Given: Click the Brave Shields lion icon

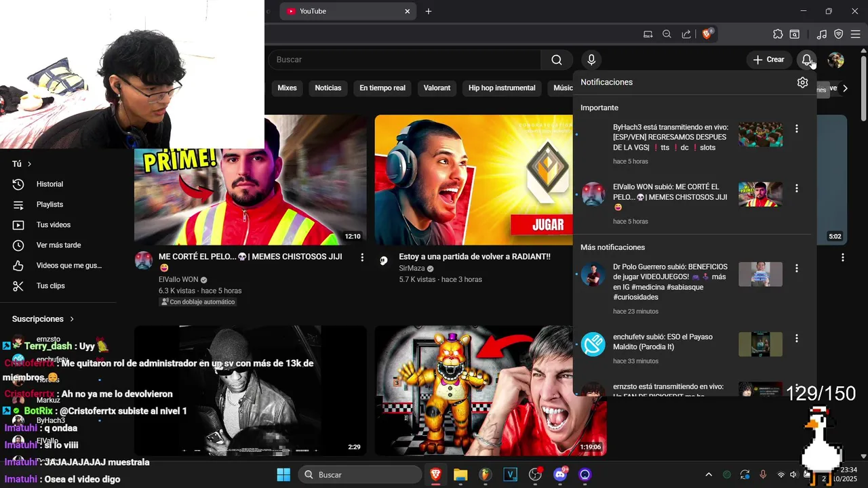Looking at the screenshot, I should click(x=707, y=34).
